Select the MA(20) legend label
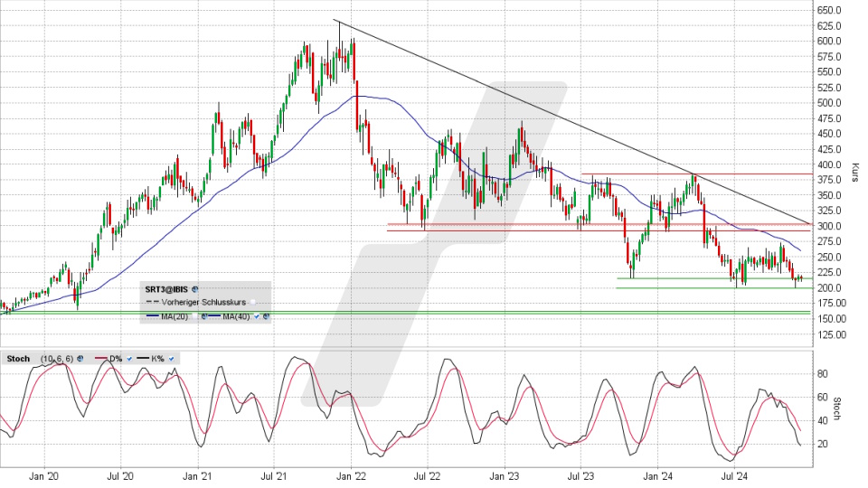The width and height of the screenshot is (868, 488). click(175, 316)
